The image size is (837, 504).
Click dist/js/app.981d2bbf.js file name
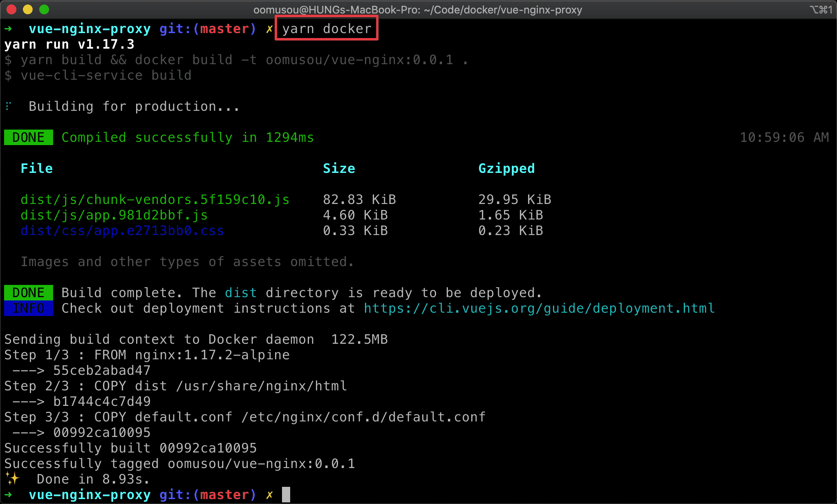click(x=114, y=215)
